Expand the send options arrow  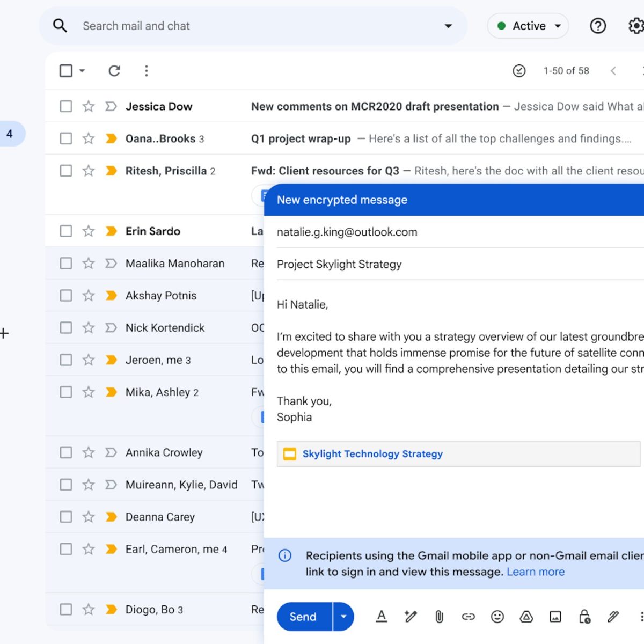[343, 617]
